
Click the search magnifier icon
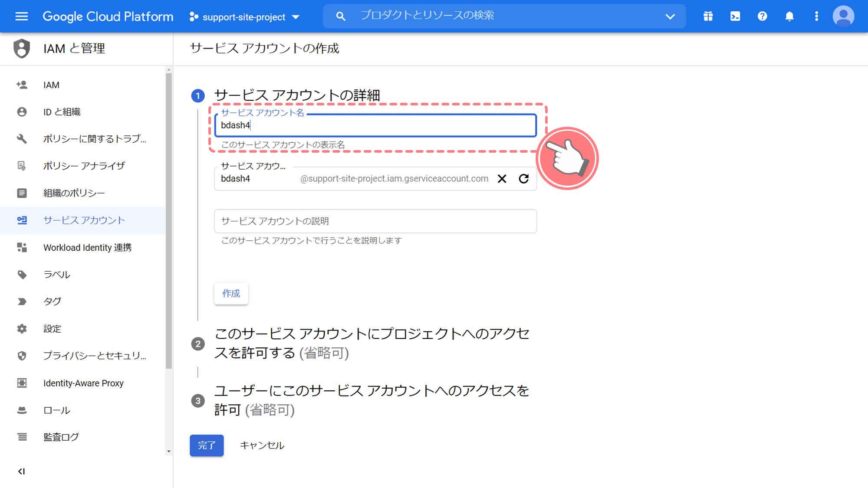coord(341,16)
